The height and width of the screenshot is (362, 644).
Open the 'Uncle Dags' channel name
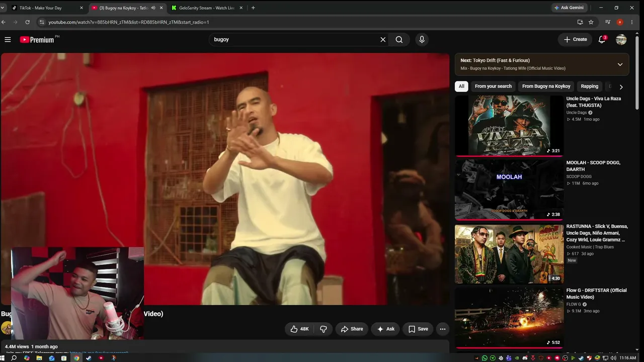tap(577, 113)
